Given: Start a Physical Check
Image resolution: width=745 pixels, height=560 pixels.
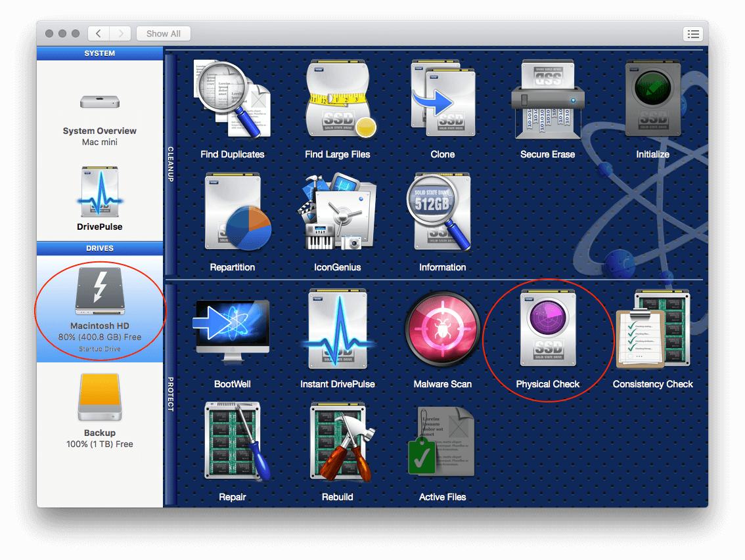Looking at the screenshot, I should 547,335.
